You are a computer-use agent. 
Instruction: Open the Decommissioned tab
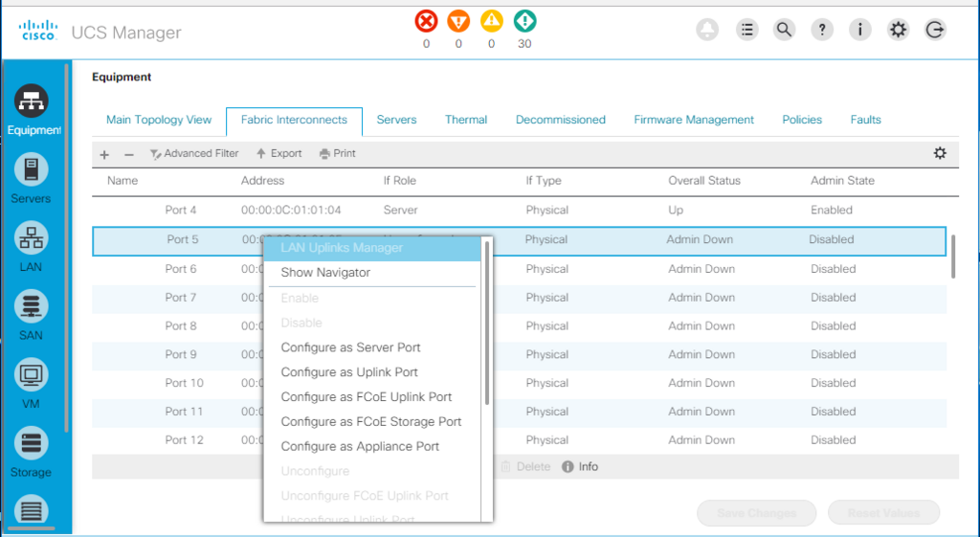(x=560, y=120)
